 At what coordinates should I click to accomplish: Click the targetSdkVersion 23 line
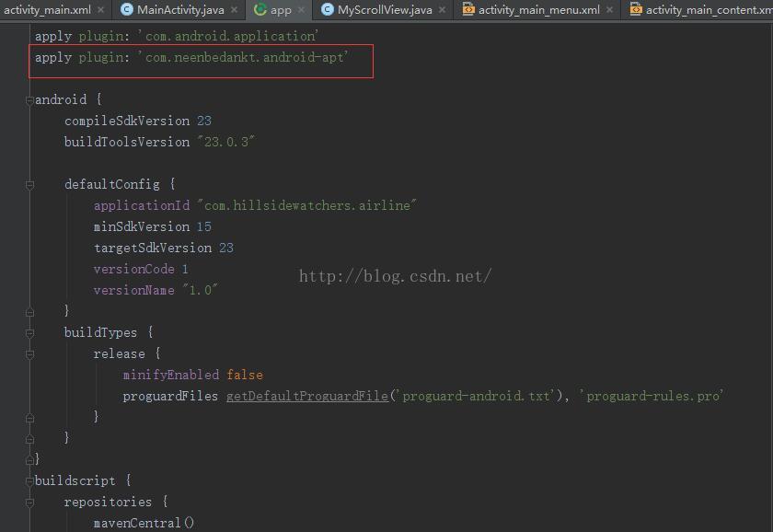pos(164,248)
